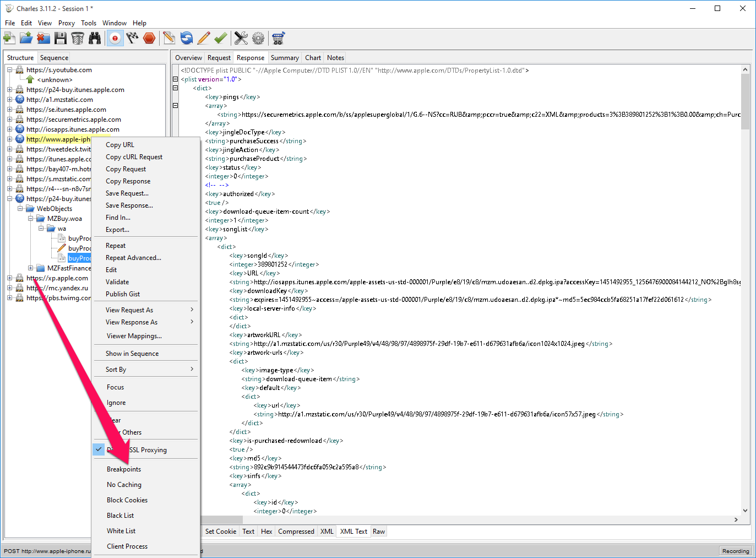The image size is (756, 558).
Task: Click the response pane's vertical scrollbar
Action: click(745, 102)
